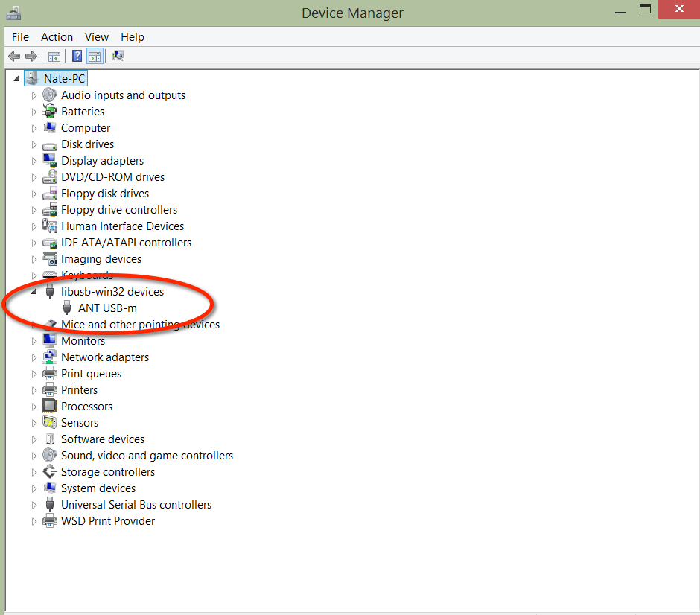Expand Sound, video and game controllers arrow

coord(34,456)
